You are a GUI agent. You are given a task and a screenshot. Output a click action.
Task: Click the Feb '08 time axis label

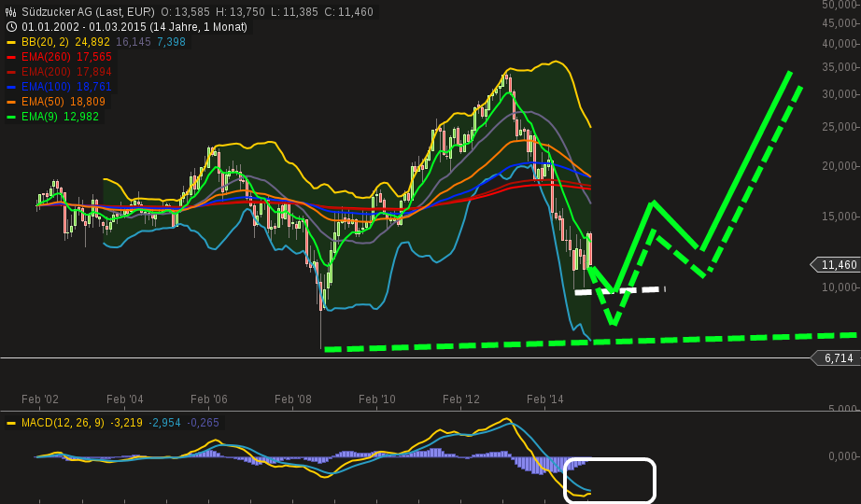[x=292, y=399]
